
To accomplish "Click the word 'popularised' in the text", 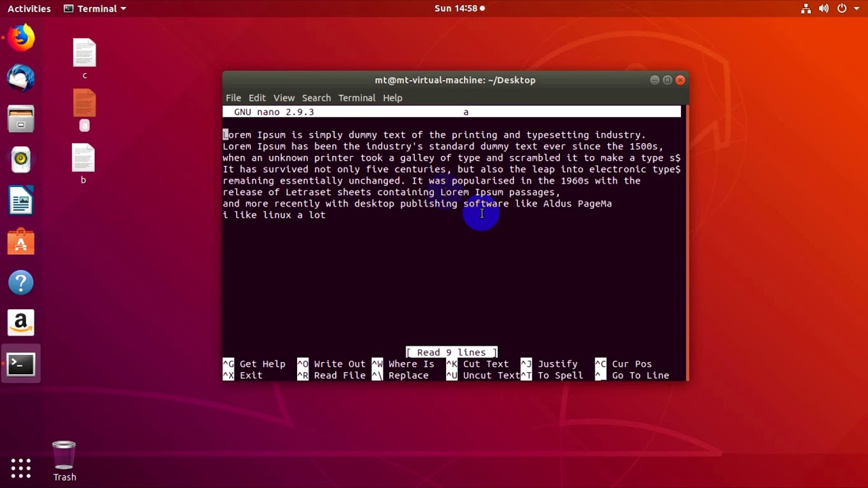I will [484, 180].
